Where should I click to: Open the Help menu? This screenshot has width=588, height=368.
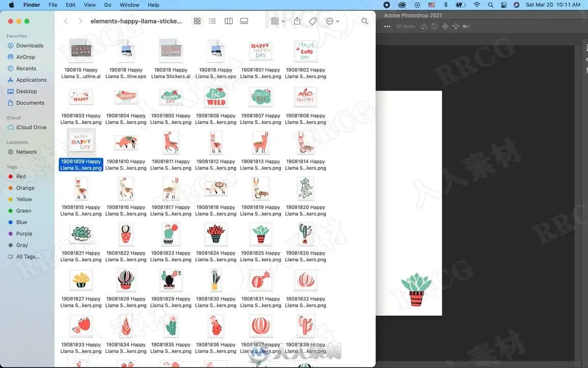coord(153,5)
